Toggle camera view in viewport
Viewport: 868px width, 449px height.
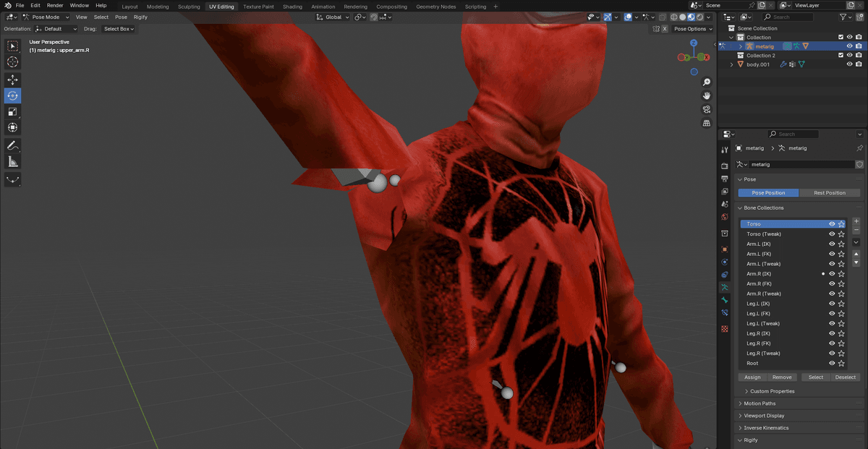[706, 109]
